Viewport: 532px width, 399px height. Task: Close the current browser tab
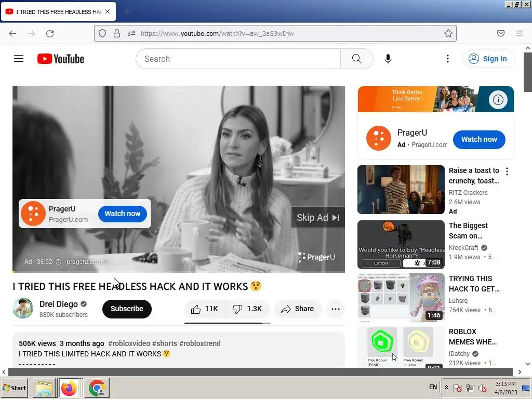point(108,11)
